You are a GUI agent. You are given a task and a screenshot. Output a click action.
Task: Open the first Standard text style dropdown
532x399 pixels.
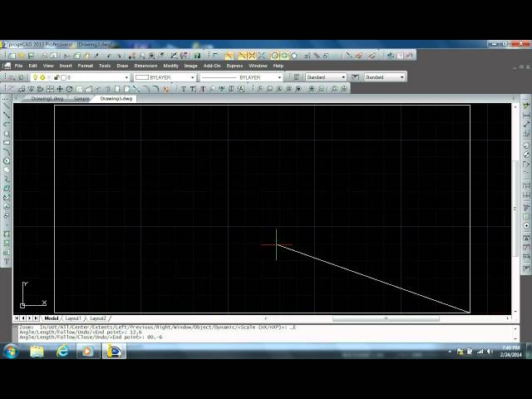343,77
